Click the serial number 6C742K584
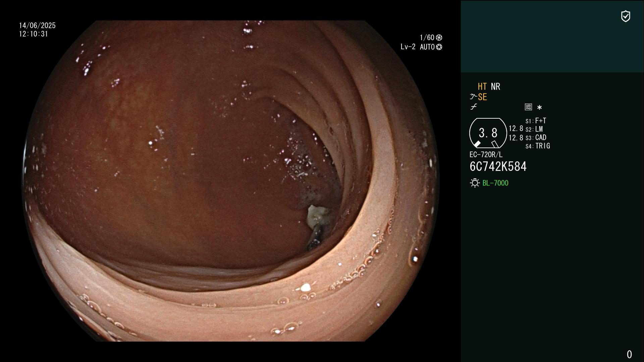Image resolution: width=644 pixels, height=362 pixels. pyautogui.click(x=498, y=167)
